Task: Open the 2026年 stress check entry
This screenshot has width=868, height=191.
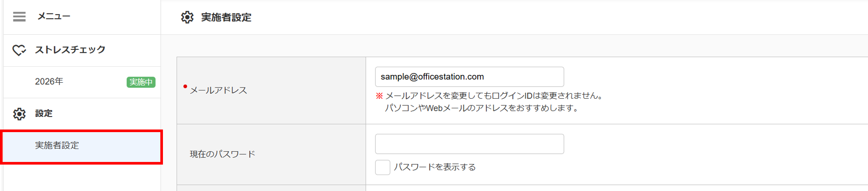Action: coord(49,81)
